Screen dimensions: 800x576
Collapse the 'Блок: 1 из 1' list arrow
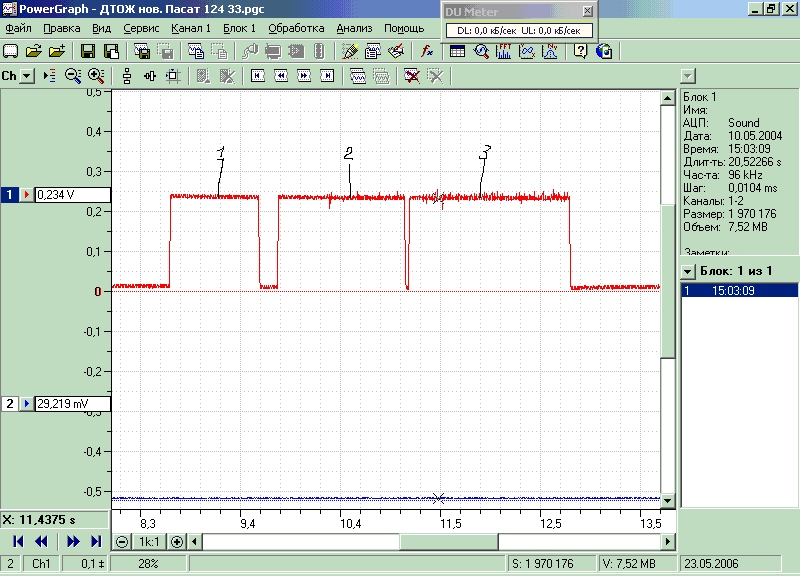point(688,271)
